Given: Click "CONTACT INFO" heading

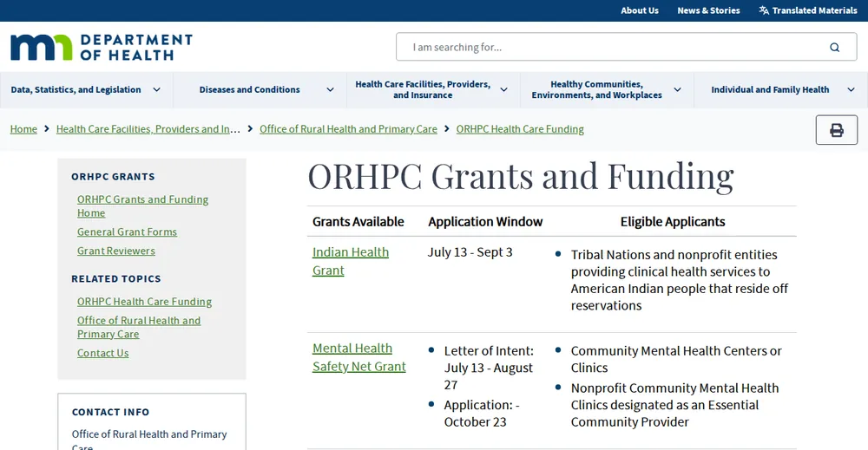Looking at the screenshot, I should pyautogui.click(x=111, y=413).
